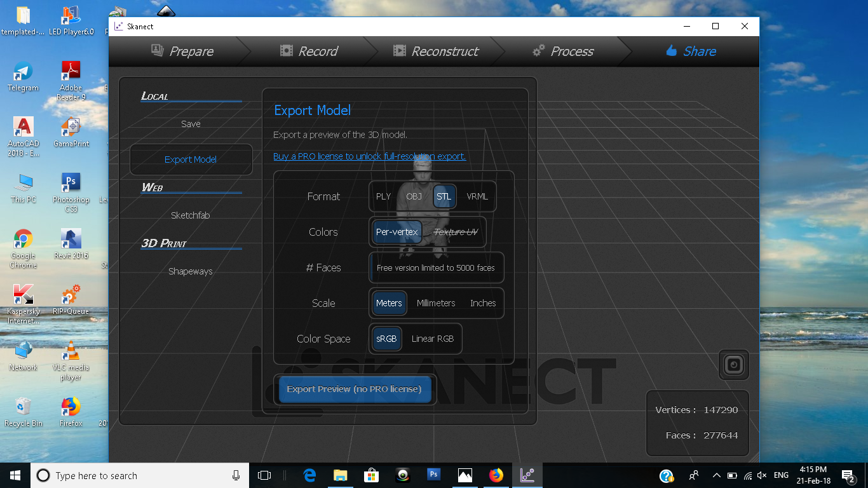Click the Get Help question mark tray icon

[x=666, y=476]
